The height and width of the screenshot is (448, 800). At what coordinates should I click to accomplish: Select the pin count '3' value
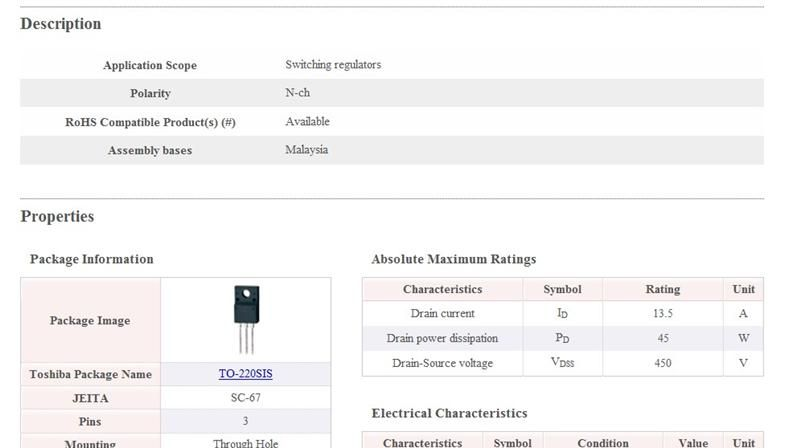coord(245,421)
